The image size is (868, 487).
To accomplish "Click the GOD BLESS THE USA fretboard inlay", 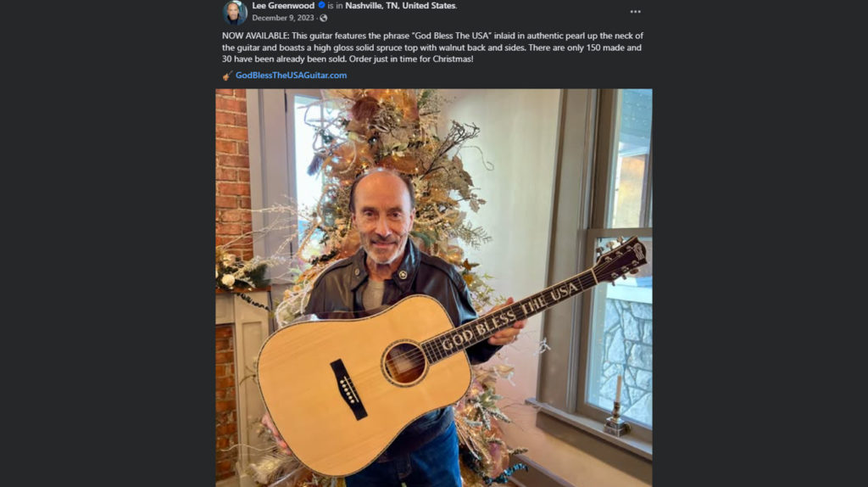I will [x=510, y=314].
